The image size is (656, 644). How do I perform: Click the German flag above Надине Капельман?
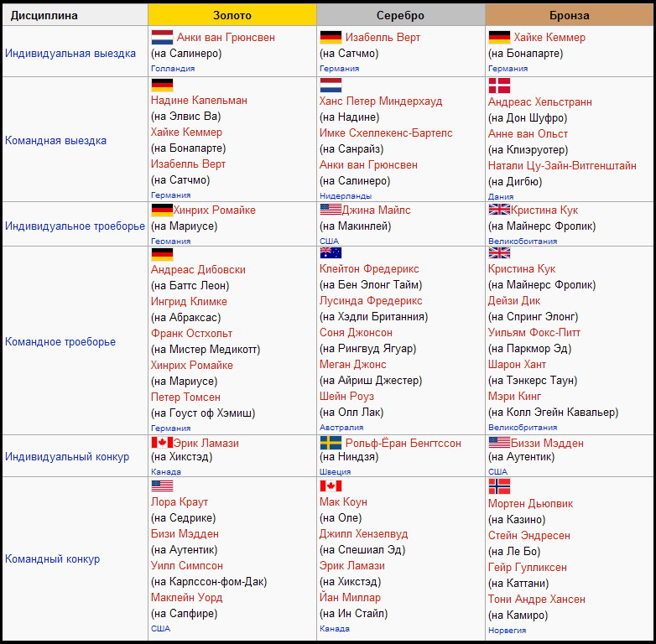point(163,85)
